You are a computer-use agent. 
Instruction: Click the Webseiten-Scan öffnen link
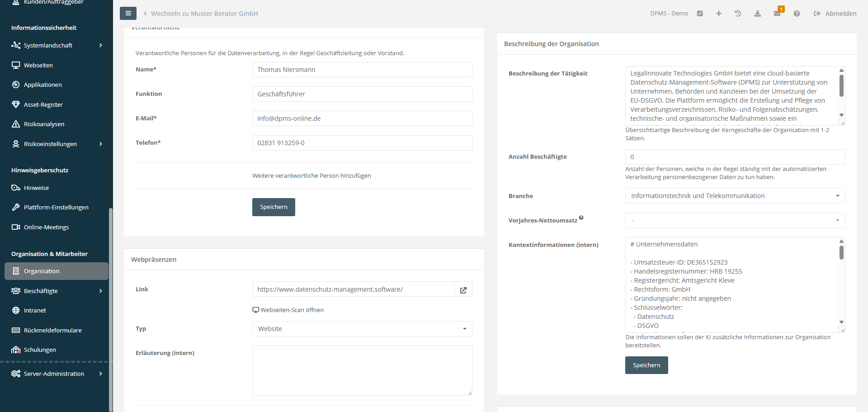tap(292, 310)
